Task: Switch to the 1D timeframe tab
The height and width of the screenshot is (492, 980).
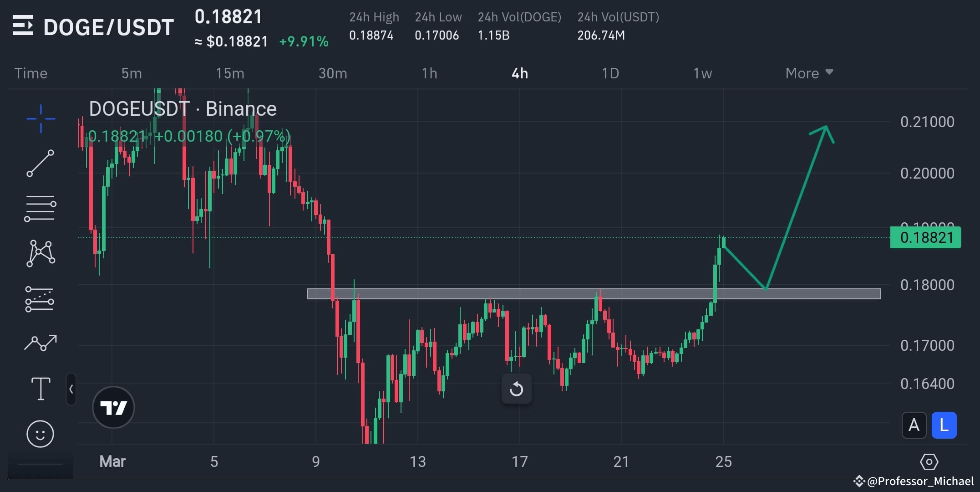Action: [610, 73]
